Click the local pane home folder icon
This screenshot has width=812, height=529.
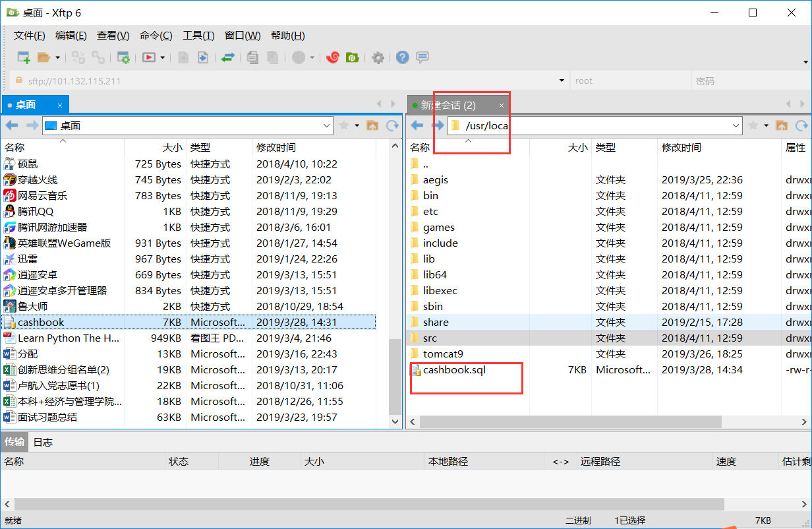coord(372,125)
